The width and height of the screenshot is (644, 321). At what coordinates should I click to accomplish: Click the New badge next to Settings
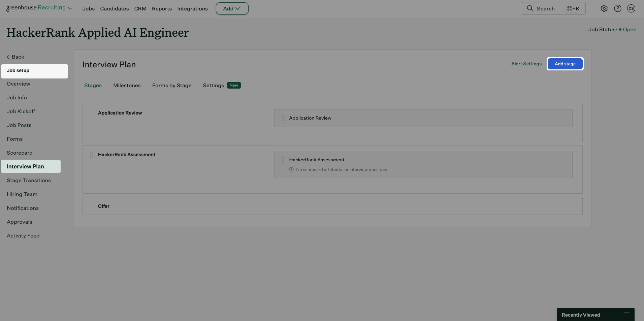tap(234, 85)
